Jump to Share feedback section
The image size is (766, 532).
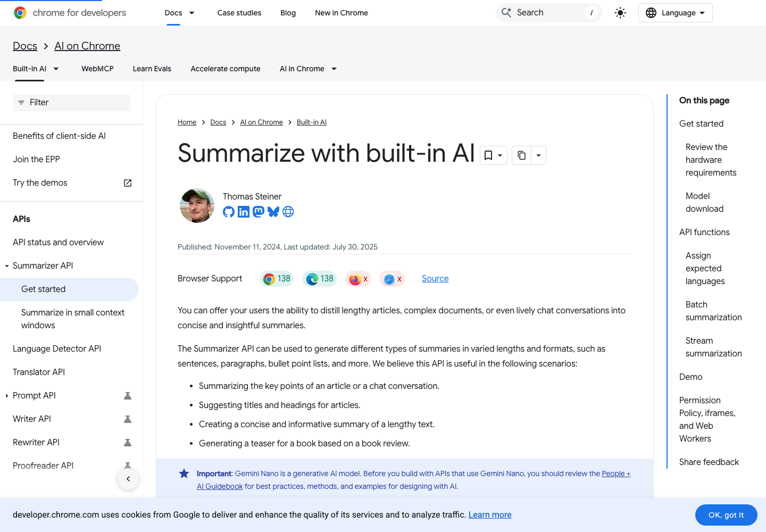tap(709, 462)
